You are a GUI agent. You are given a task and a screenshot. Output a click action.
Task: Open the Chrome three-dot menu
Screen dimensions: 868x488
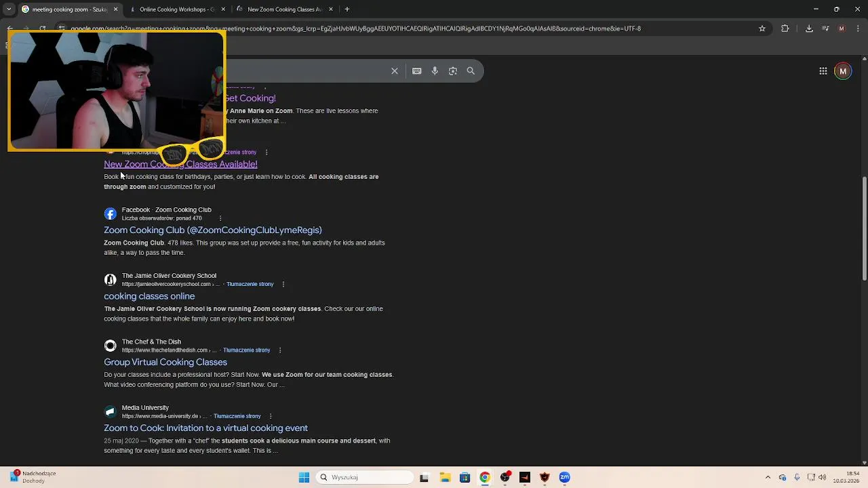tap(858, 28)
